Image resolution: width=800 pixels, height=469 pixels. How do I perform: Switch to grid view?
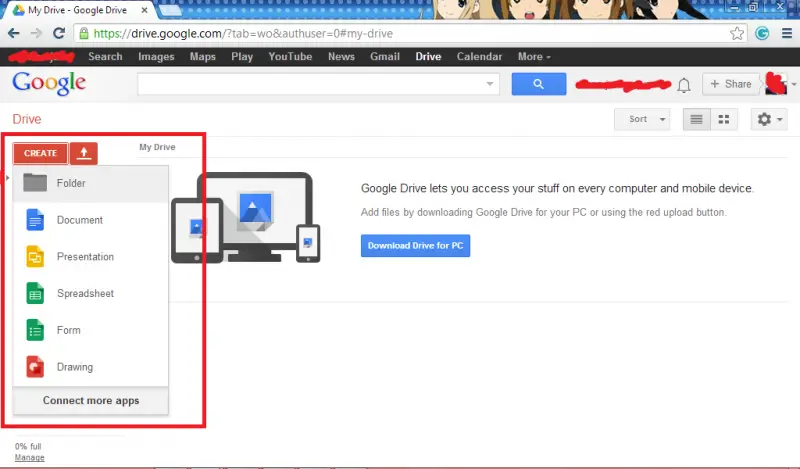pos(723,119)
